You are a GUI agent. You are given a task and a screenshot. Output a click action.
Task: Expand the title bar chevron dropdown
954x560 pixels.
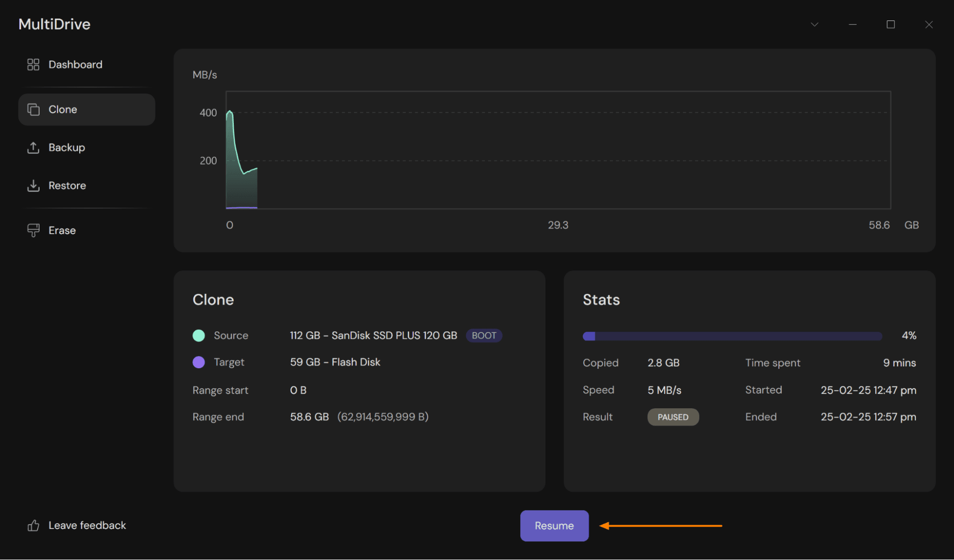(814, 24)
